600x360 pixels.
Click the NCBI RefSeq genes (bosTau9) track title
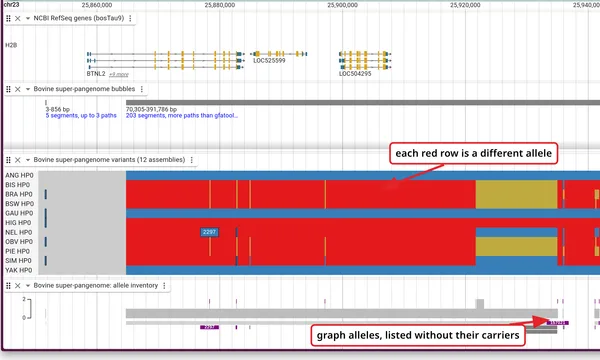79,18
